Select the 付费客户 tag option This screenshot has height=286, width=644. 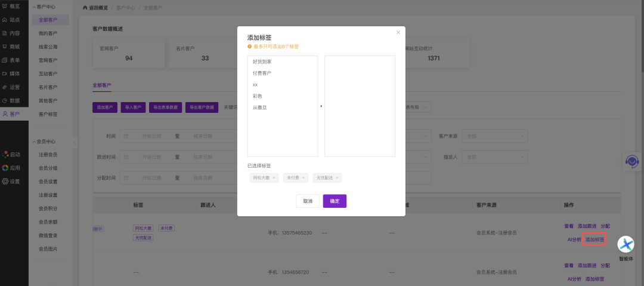pos(262,73)
